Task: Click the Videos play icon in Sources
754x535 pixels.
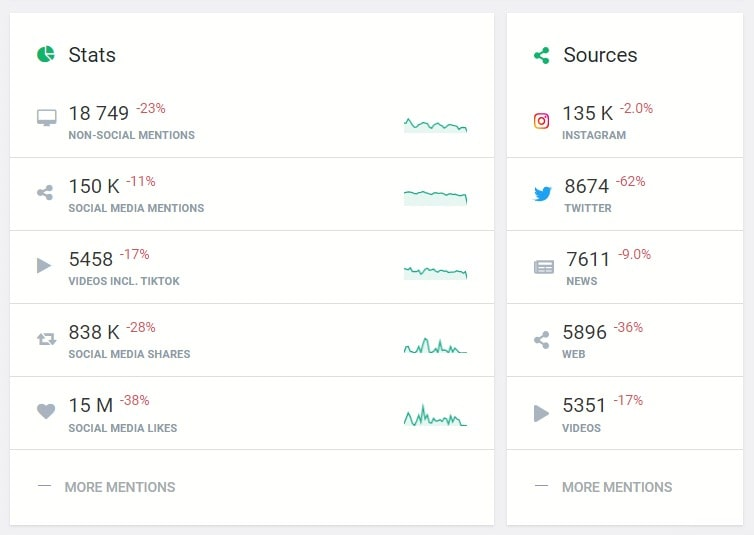Action: point(542,413)
